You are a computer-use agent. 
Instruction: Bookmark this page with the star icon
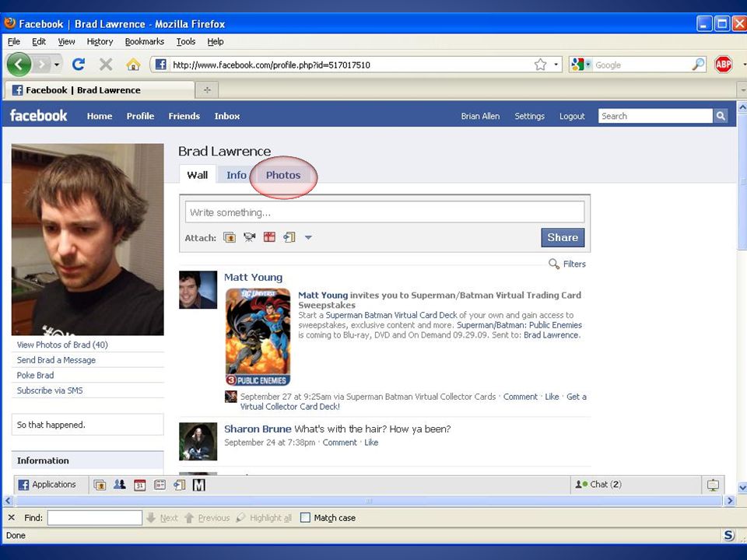(540, 65)
